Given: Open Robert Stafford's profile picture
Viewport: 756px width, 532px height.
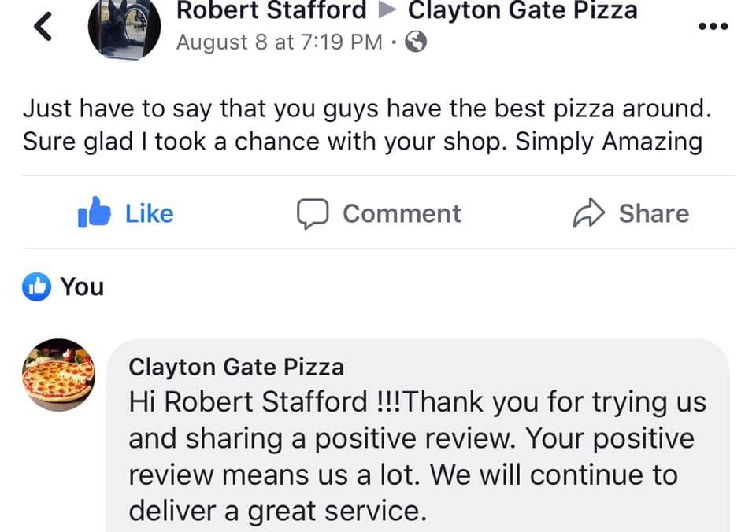Looking at the screenshot, I should click(124, 28).
